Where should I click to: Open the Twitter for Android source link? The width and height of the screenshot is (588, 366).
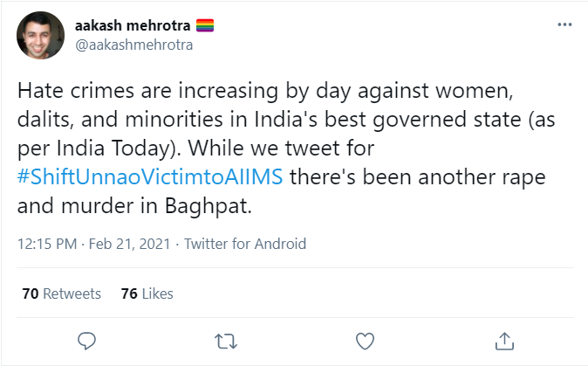(x=245, y=243)
